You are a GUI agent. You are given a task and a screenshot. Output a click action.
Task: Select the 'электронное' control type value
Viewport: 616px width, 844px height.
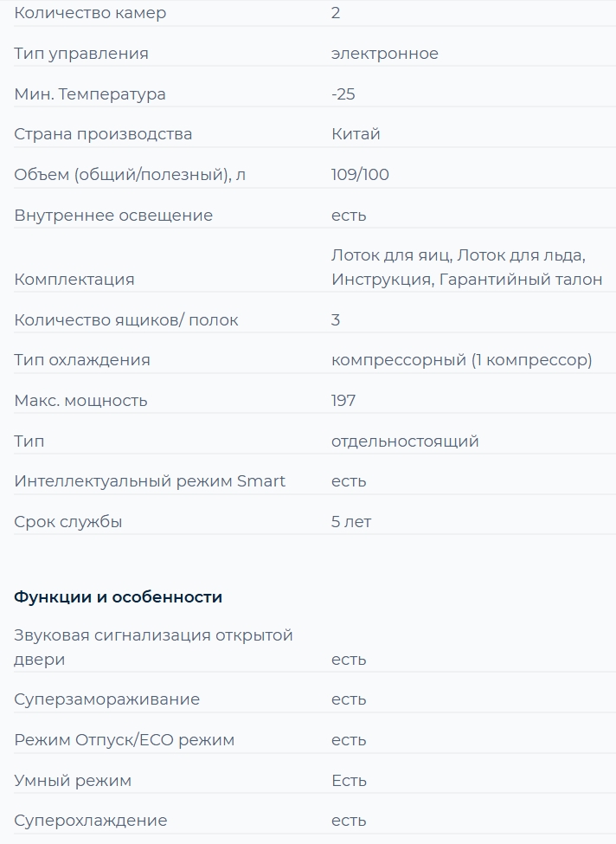pos(385,54)
